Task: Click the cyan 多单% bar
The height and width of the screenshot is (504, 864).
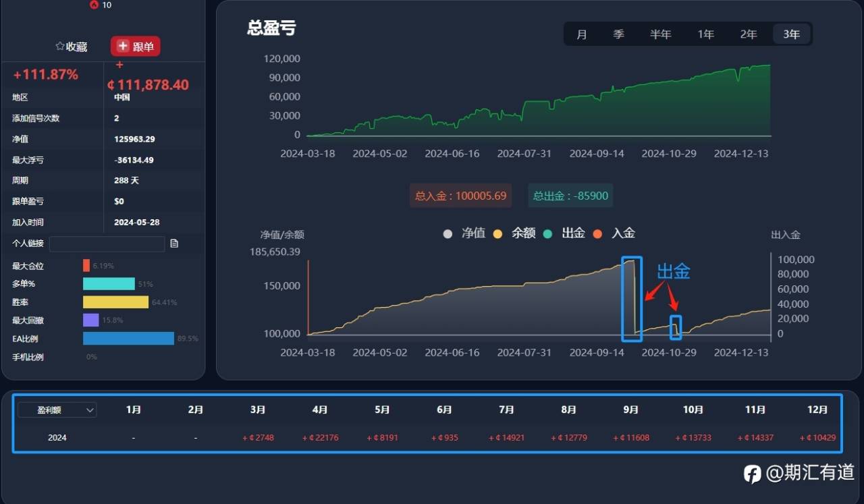Action: click(109, 284)
